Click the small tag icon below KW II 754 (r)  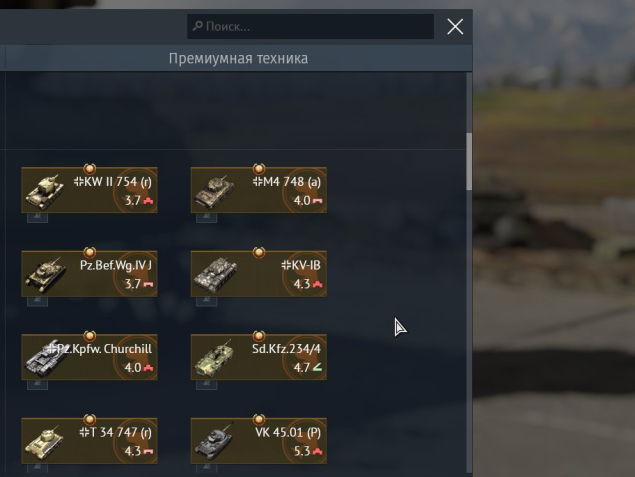point(37,217)
